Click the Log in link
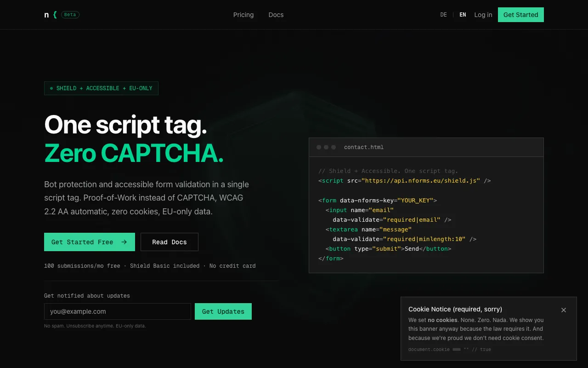The width and height of the screenshot is (588, 368). (483, 15)
